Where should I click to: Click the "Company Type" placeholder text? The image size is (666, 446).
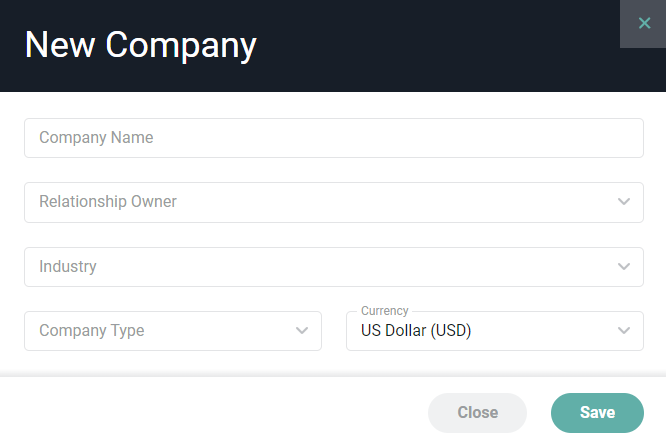pos(92,331)
